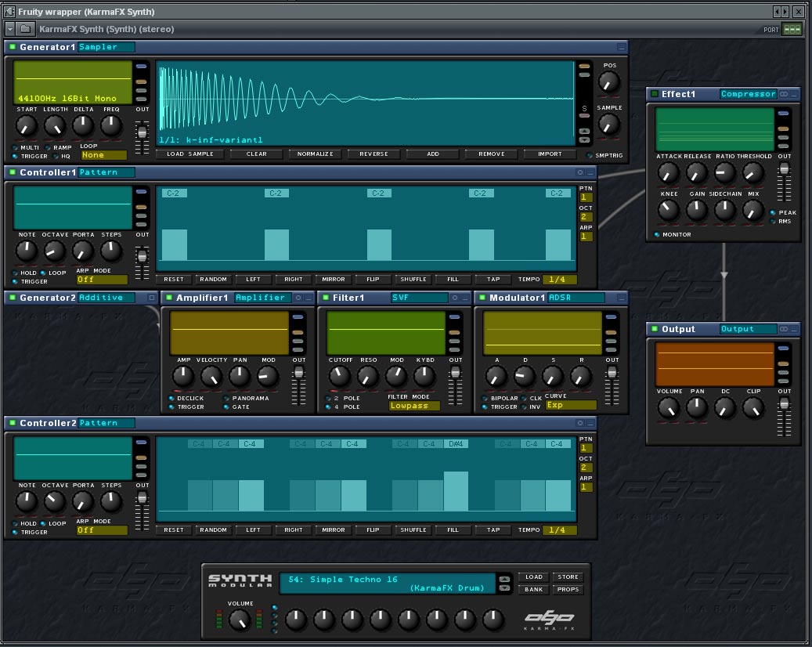
Task: Open the Generator2 Additive type dropdown
Action: click(106, 298)
